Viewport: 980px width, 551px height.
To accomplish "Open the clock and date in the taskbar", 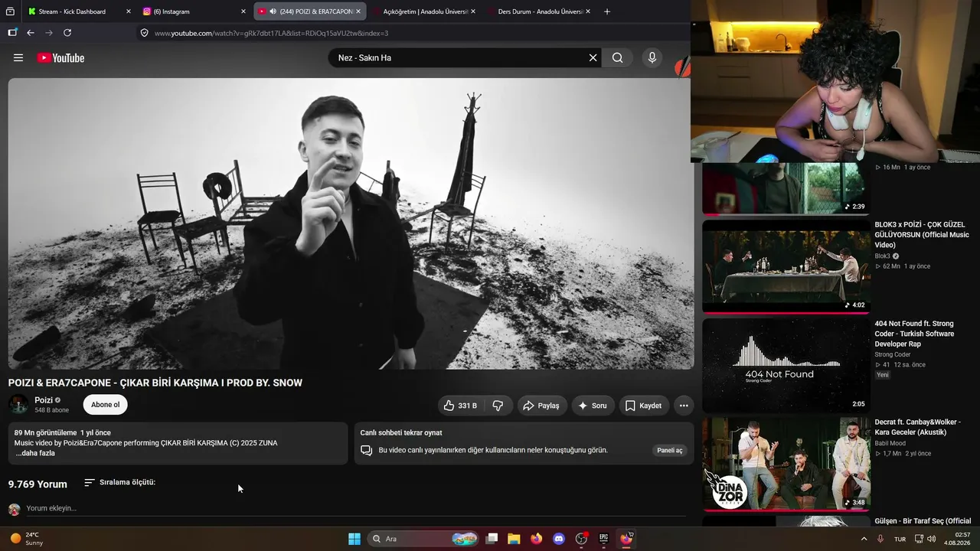I will coord(958,539).
